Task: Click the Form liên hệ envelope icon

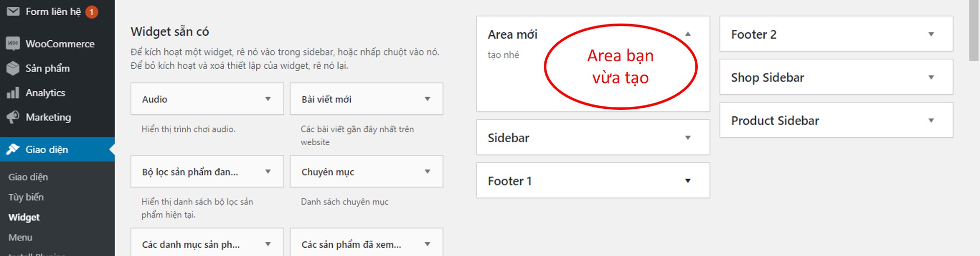Action: pos(13,11)
